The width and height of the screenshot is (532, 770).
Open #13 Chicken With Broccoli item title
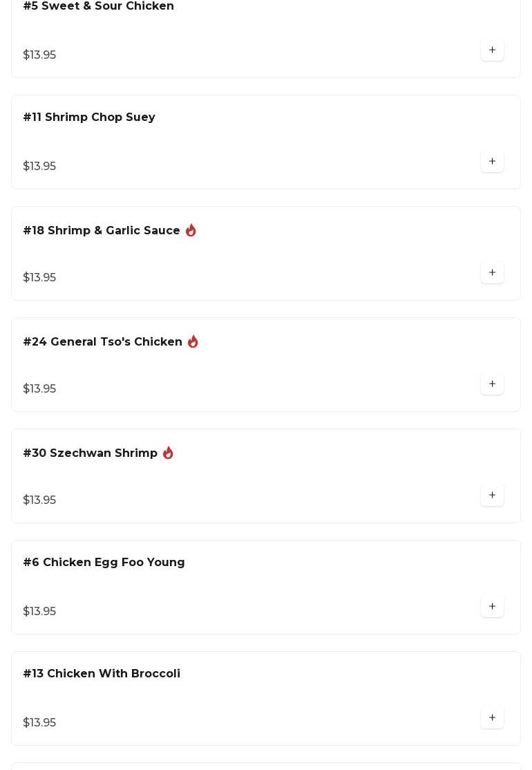click(x=102, y=674)
